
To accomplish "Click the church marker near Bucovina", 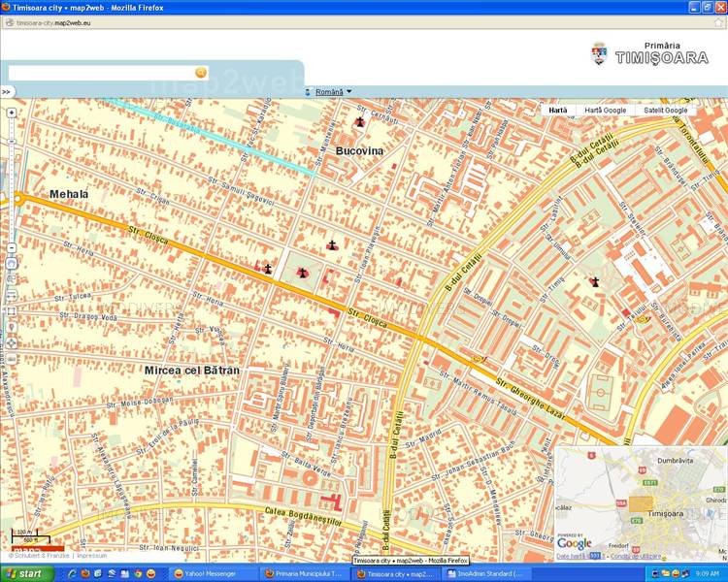I will 360,122.
